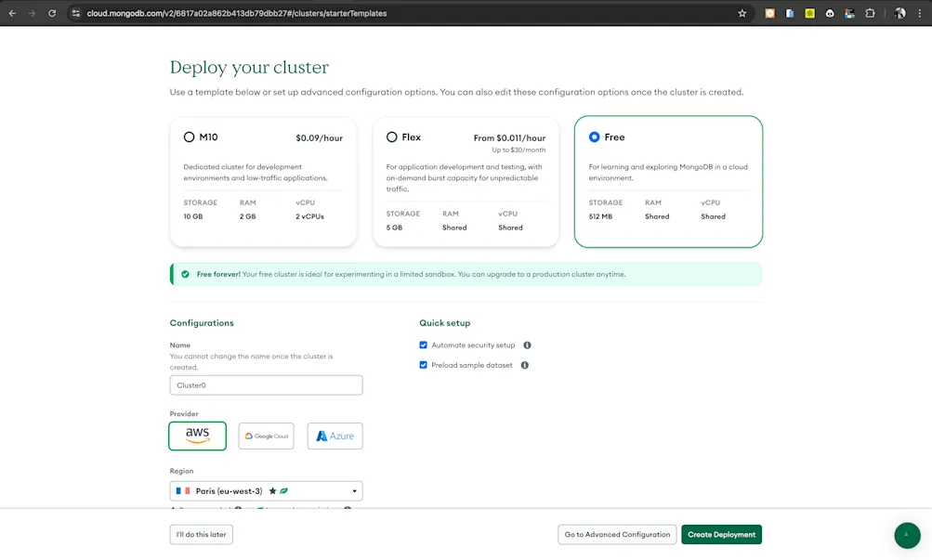Open the green help bubble at bottom right
The width and height of the screenshot is (932, 560).
click(x=906, y=535)
